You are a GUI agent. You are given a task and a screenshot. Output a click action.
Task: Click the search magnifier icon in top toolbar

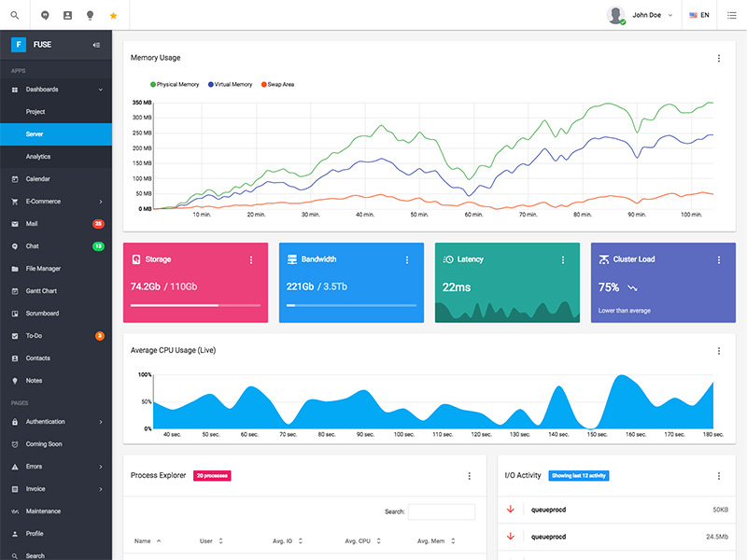coord(15,15)
